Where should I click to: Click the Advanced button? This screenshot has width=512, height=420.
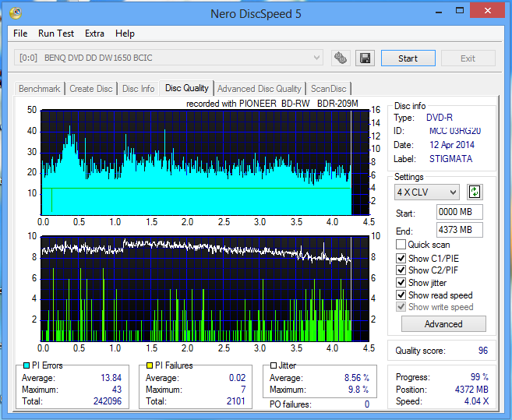pos(443,324)
